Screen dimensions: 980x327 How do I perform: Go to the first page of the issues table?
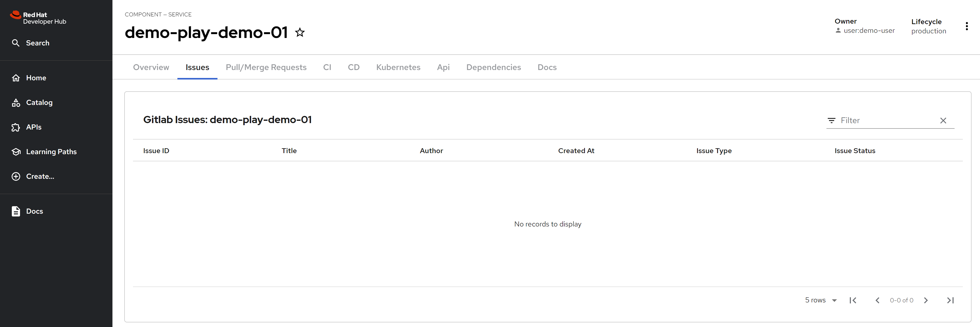pos(853,300)
